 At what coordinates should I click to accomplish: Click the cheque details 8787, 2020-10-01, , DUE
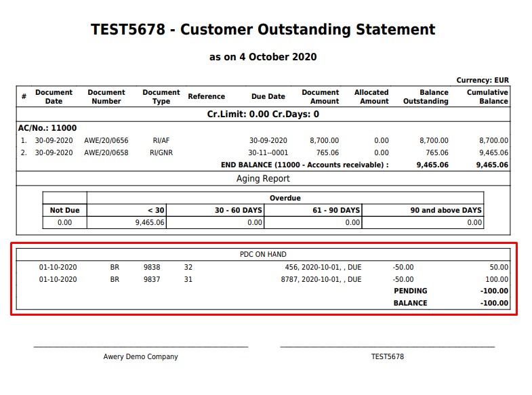(321, 279)
